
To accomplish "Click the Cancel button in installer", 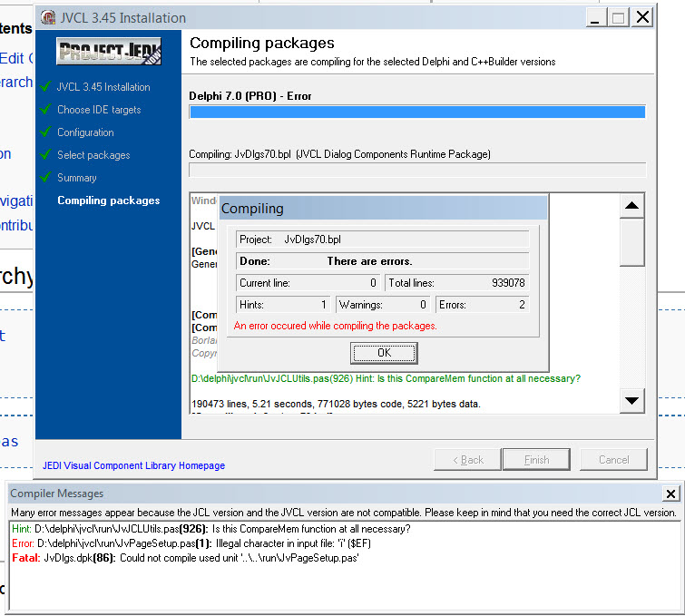I will 613,460.
